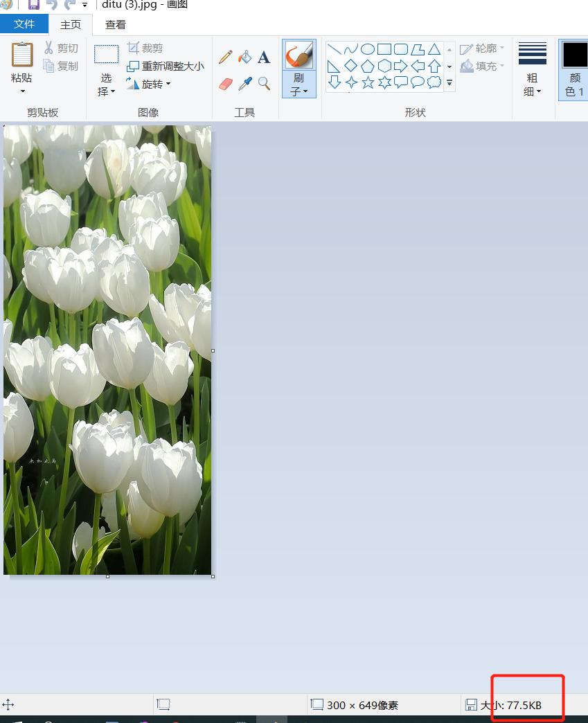Click the 剪切 (Cut) button
This screenshot has height=723, width=588.
pyautogui.click(x=61, y=48)
